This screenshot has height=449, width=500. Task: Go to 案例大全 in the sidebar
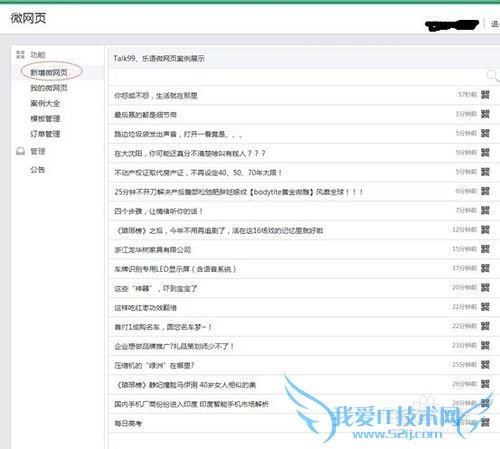(x=45, y=103)
